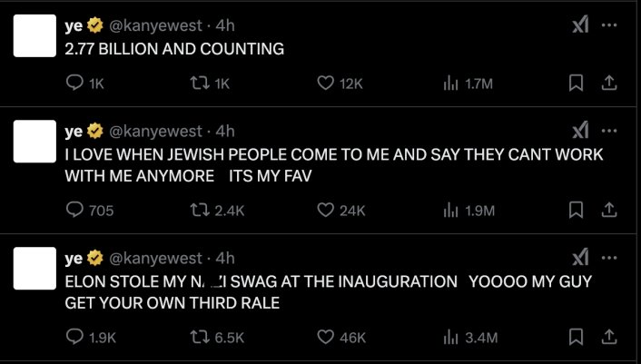Reply to the 2.77 BILLION tweet

[76, 84]
